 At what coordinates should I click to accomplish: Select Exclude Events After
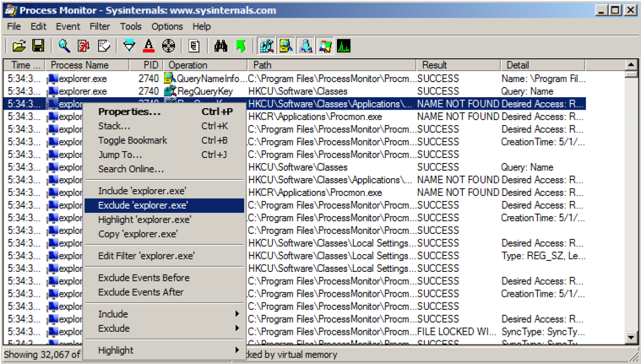pyautogui.click(x=165, y=292)
